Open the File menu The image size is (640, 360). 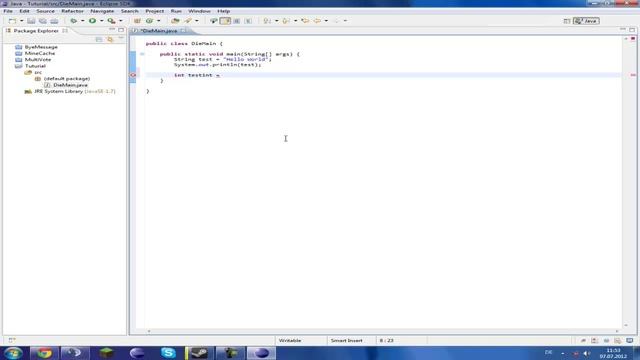tap(8, 11)
